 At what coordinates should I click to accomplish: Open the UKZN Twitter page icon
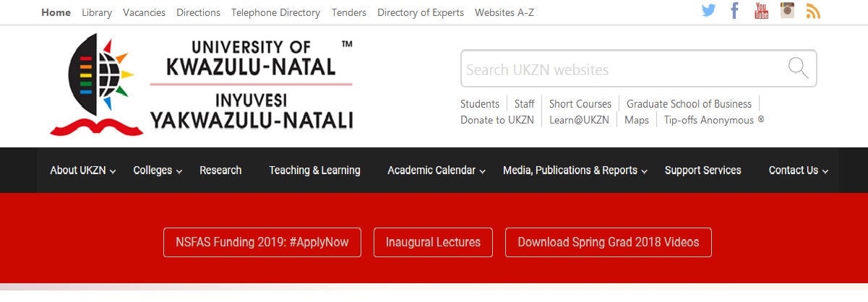(x=708, y=11)
